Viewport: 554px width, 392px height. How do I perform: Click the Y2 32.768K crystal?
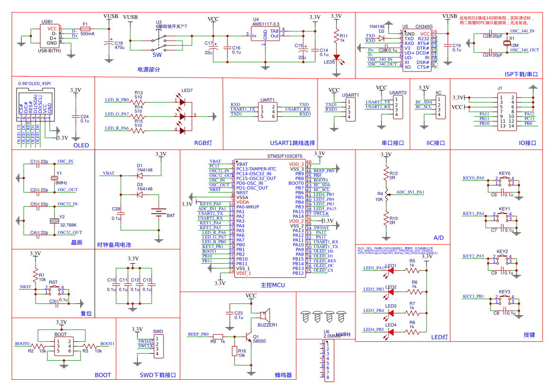pyautogui.click(x=54, y=221)
